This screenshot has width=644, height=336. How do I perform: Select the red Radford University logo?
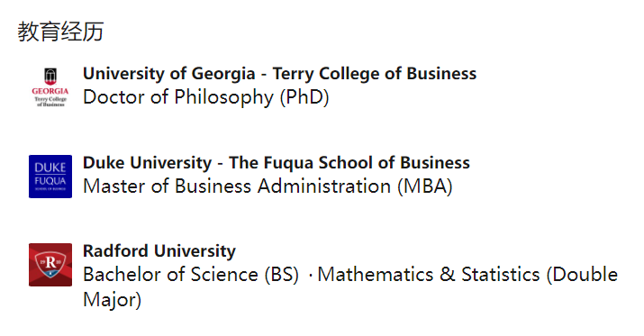(x=50, y=265)
